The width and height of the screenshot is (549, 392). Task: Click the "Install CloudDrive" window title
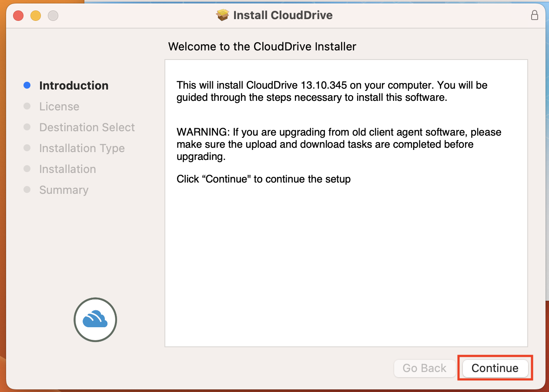coord(283,15)
